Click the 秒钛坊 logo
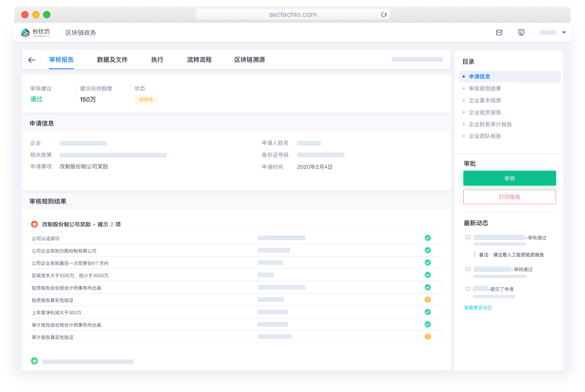Image resolution: width=585 pixels, height=392 pixels. pos(35,33)
